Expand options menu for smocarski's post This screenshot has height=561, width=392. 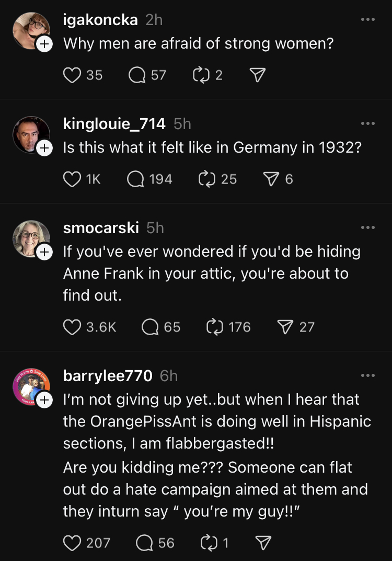click(367, 227)
